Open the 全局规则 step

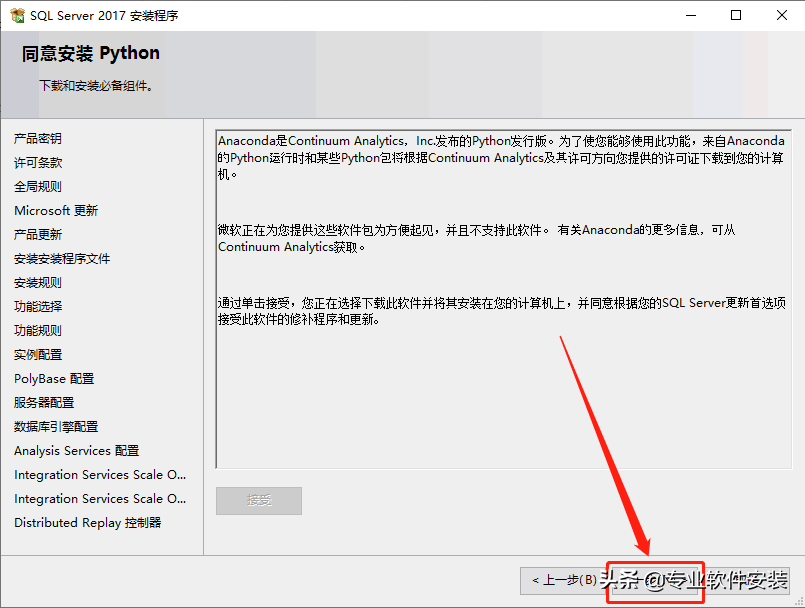pos(38,187)
